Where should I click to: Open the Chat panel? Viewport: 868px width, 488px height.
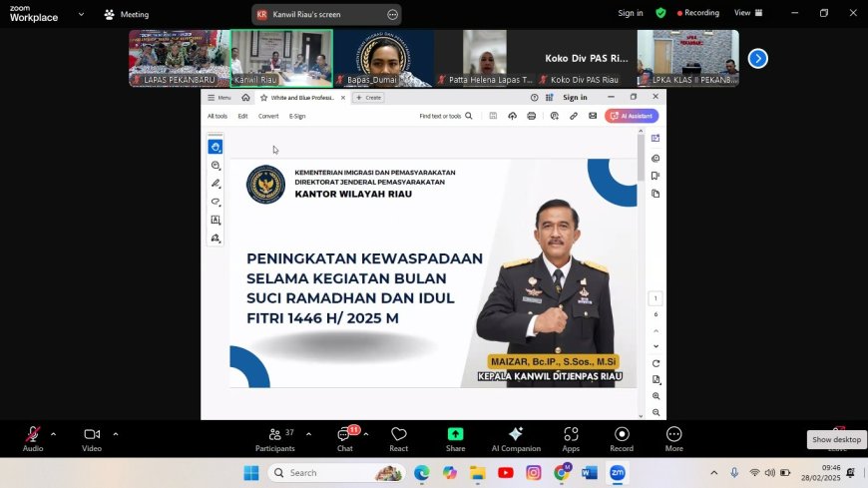point(345,439)
